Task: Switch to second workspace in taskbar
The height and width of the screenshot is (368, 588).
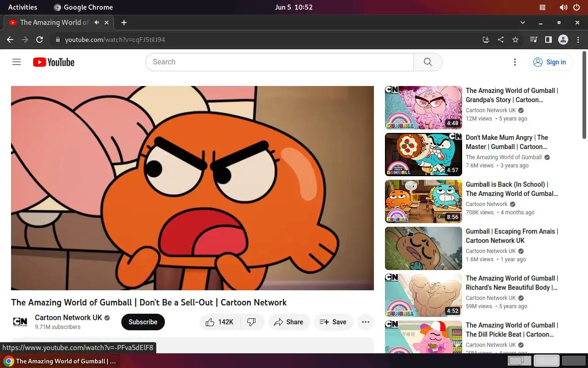Action: [x=547, y=361]
